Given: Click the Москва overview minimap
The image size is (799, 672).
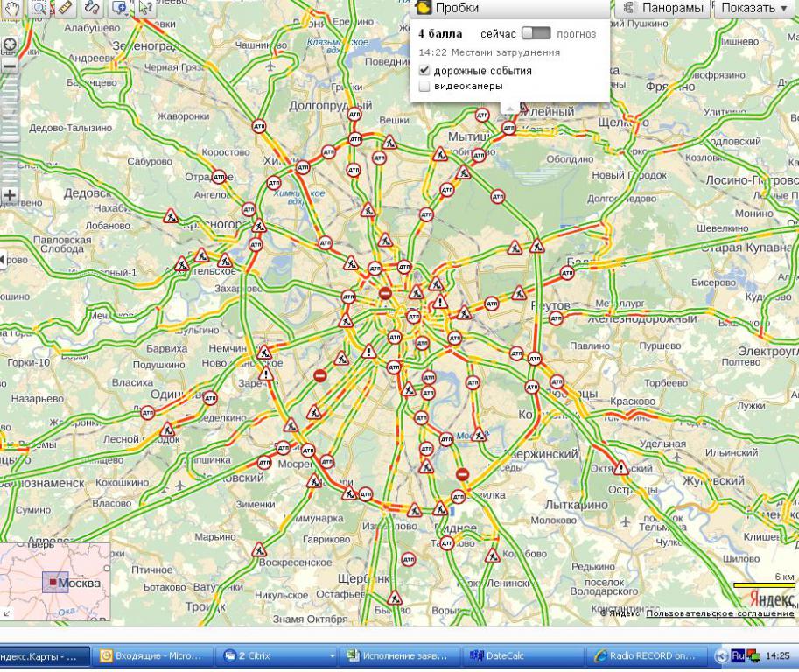Looking at the screenshot, I should point(55,582).
